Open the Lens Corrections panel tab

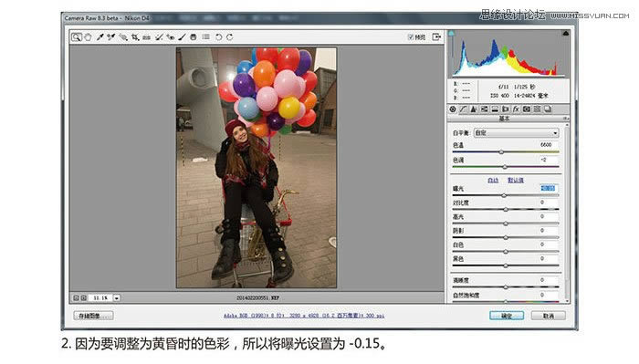506,109
